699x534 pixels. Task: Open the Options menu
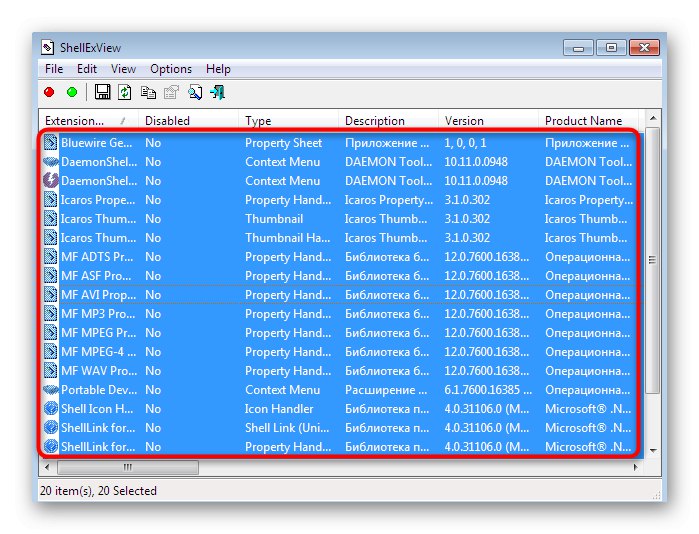tap(171, 69)
